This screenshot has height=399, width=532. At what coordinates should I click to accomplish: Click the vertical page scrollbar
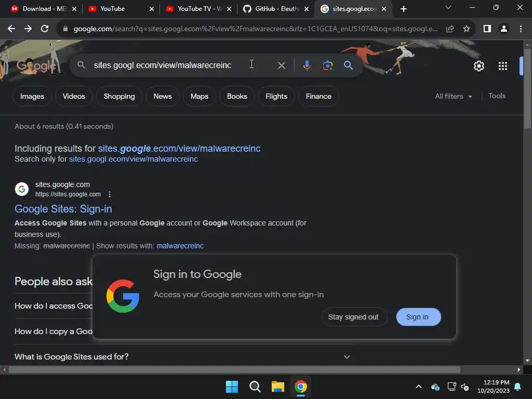click(527, 89)
